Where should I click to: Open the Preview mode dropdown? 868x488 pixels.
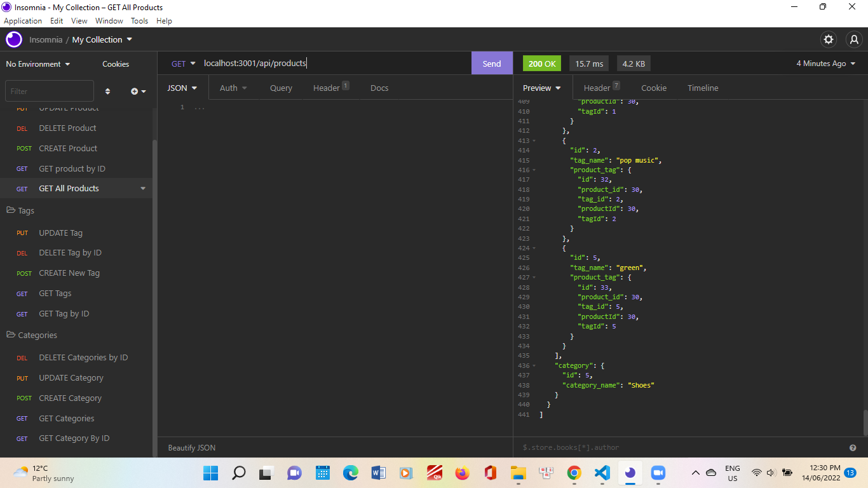tap(542, 88)
